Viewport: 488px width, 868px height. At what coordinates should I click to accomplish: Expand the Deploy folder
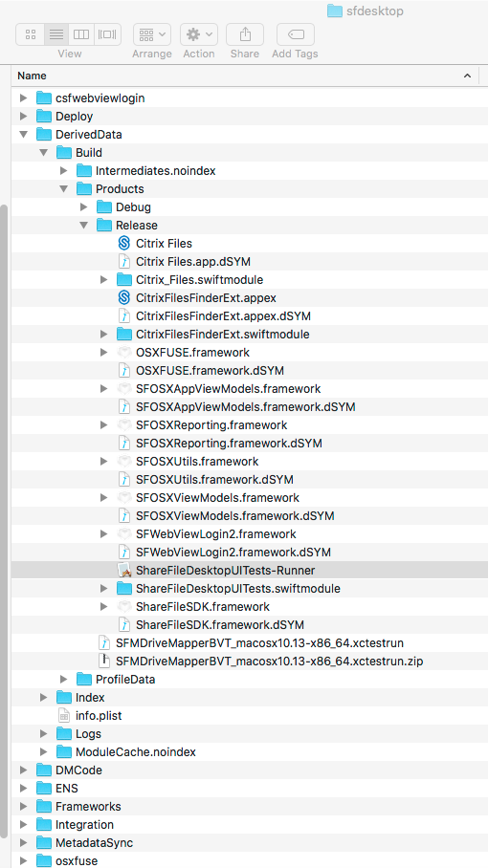click(x=23, y=117)
